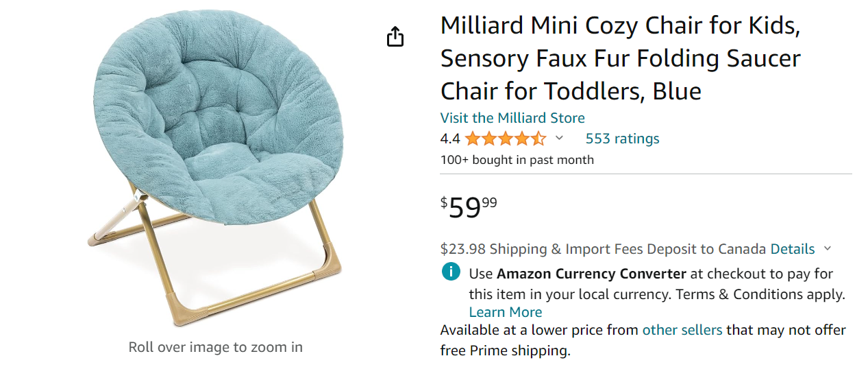
Task: Click the $23.98 Shipping & Import Fees text
Action: tap(604, 249)
